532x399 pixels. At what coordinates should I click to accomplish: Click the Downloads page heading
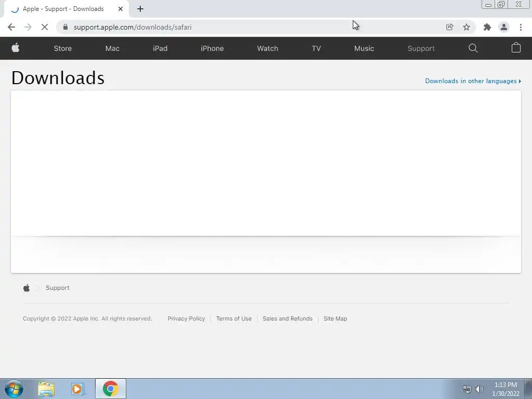tap(58, 78)
